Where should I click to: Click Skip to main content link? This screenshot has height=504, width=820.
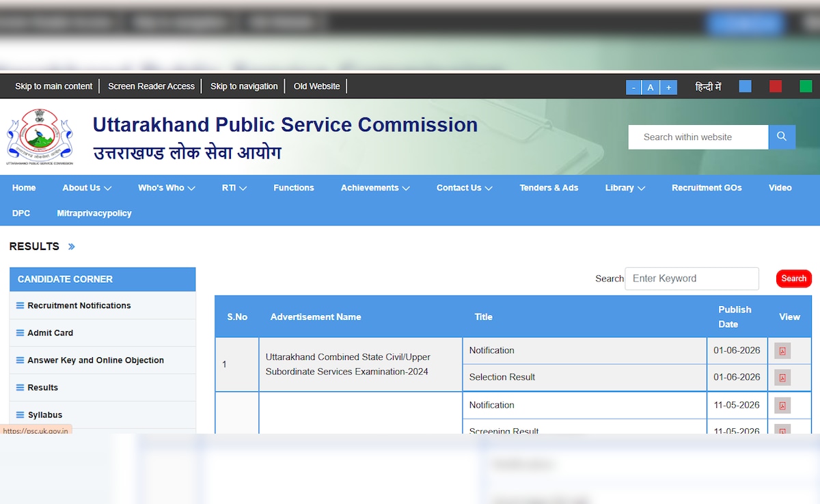[54, 86]
